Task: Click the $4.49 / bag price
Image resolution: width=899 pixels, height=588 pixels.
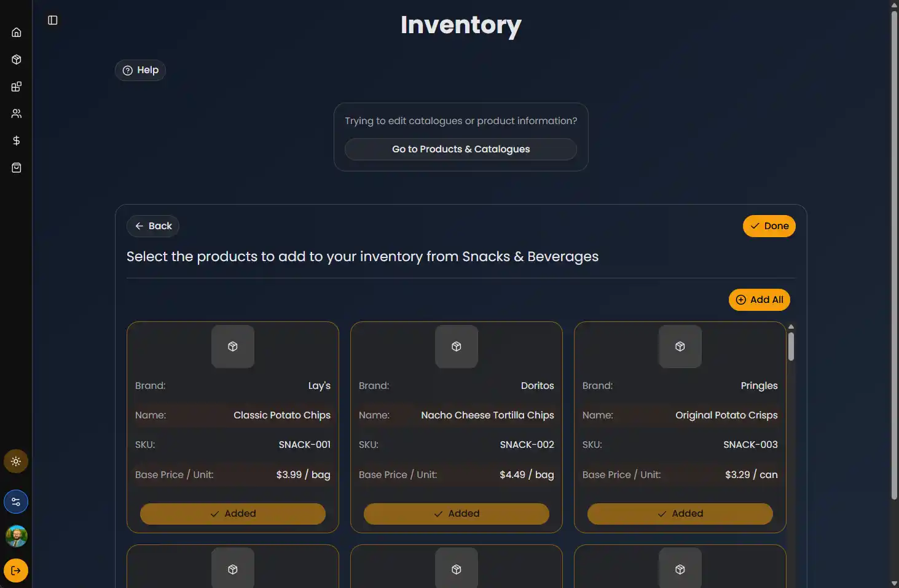Action: click(x=527, y=475)
